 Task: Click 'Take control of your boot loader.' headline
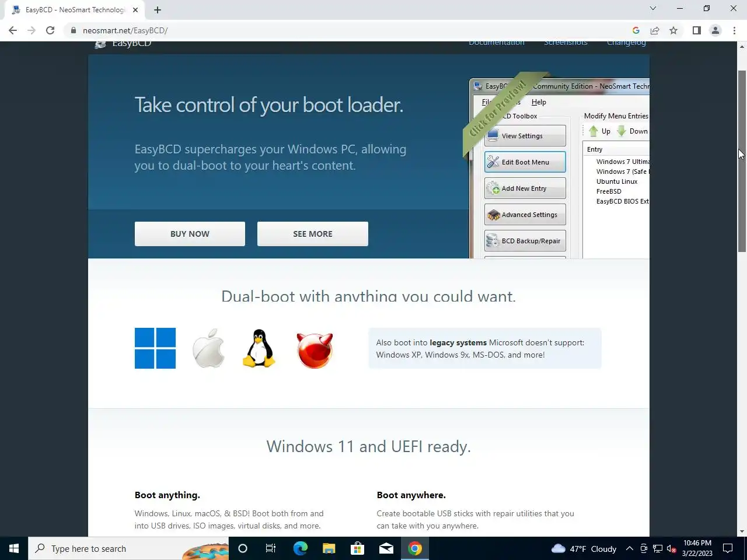click(269, 105)
